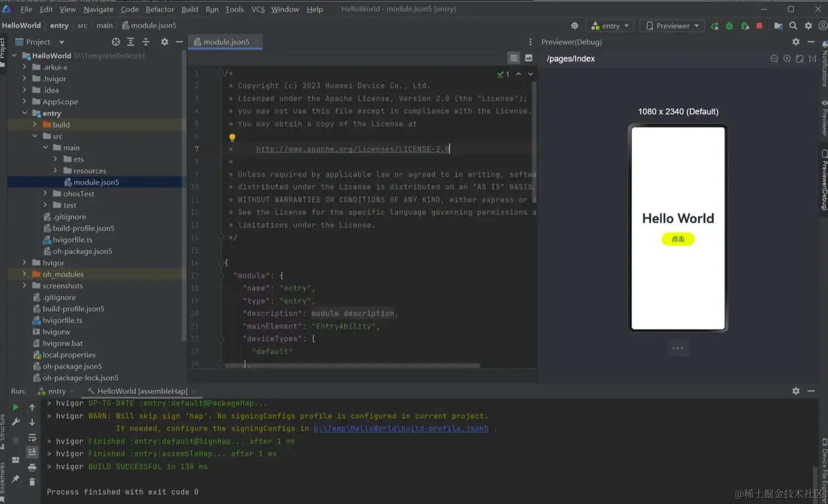Click the Run (hot reload) icon in top toolbar

point(714,26)
